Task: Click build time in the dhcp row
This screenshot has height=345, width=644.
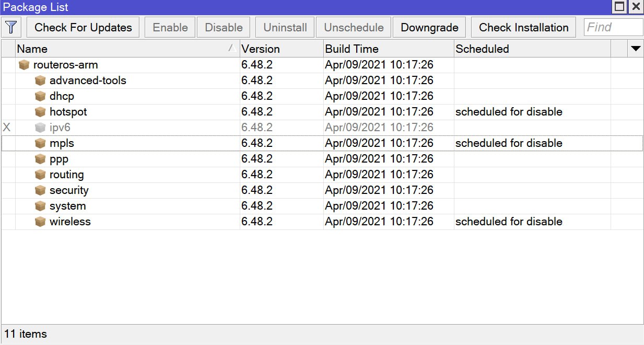Action: click(379, 96)
